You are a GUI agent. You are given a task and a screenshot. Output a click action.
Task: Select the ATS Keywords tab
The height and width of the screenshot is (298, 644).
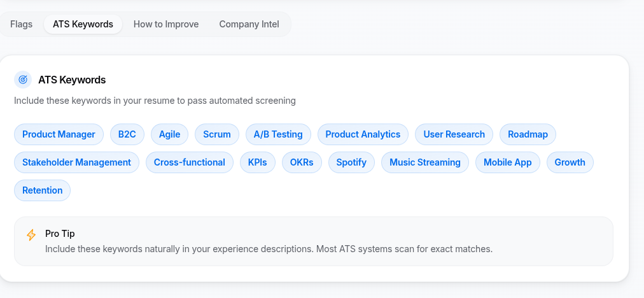[x=83, y=24]
